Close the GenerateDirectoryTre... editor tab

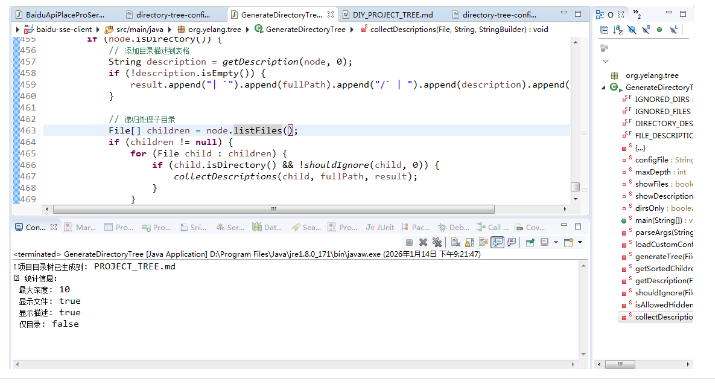pyautogui.click(x=331, y=15)
